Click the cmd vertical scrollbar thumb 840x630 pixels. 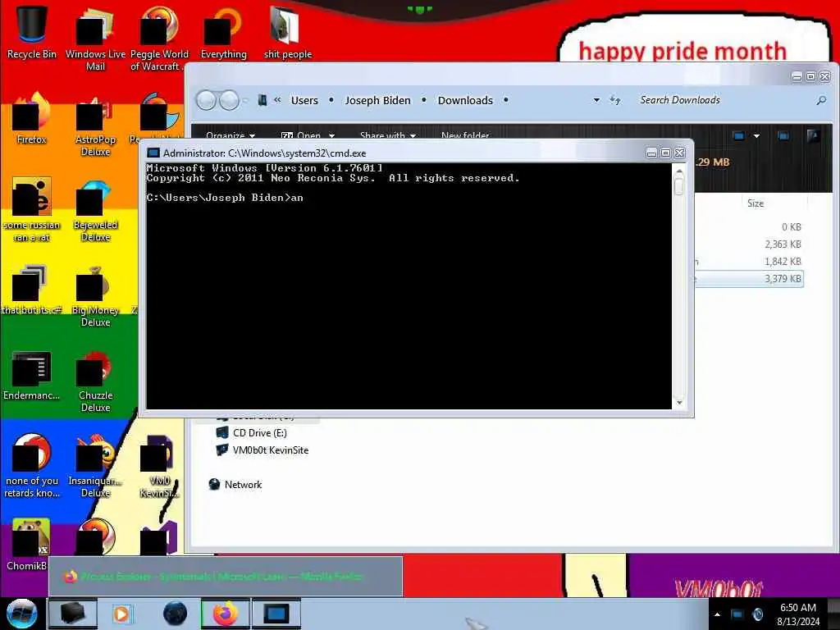click(679, 186)
